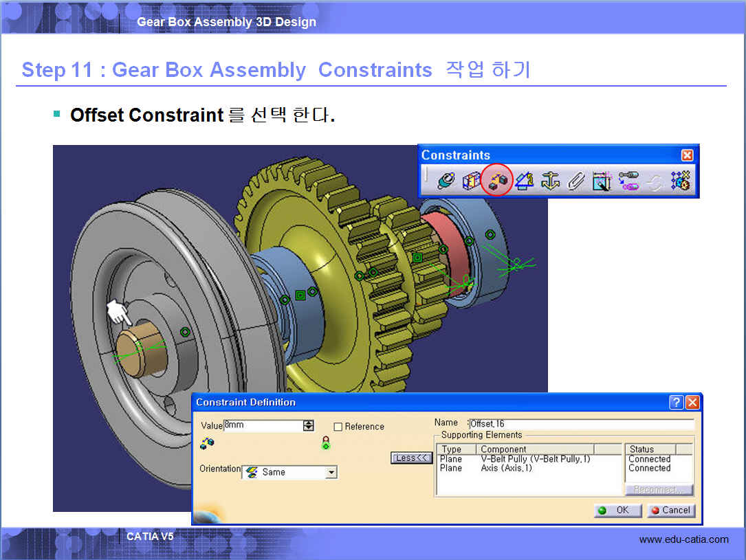Enable the Reference checkbox
746x560 pixels.
(338, 427)
